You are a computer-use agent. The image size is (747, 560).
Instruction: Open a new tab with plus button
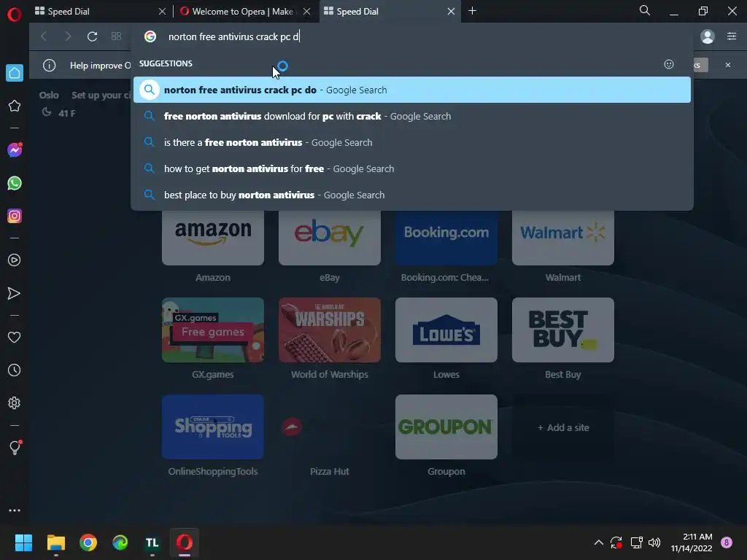pos(472,11)
